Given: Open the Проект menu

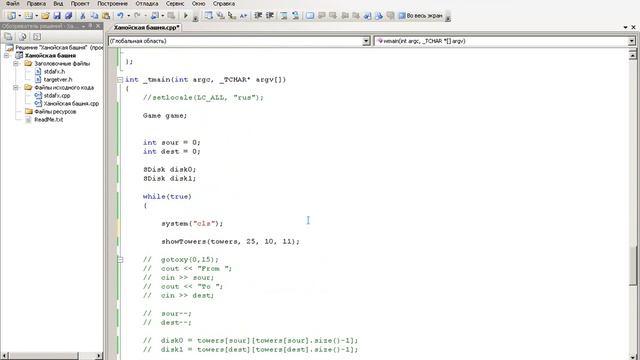Looking at the screenshot, I should pos(80,3).
